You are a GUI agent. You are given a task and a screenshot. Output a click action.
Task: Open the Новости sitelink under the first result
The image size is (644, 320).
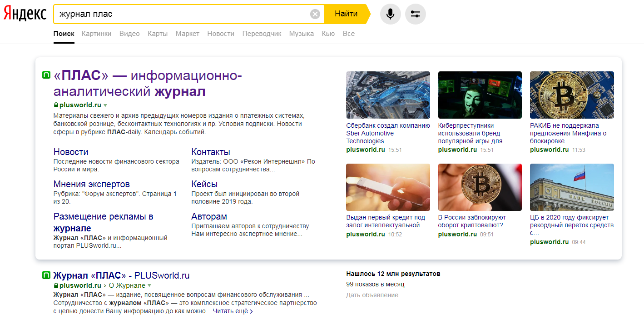click(71, 152)
